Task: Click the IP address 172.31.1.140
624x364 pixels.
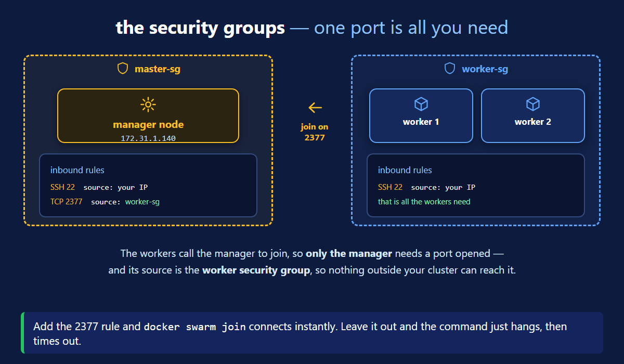Action: click(x=148, y=138)
